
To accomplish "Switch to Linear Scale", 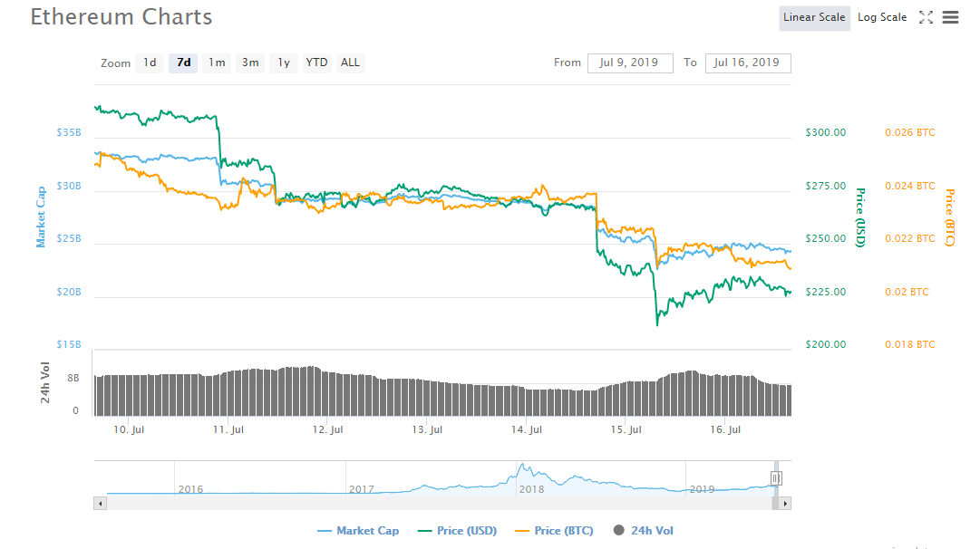I will point(814,17).
